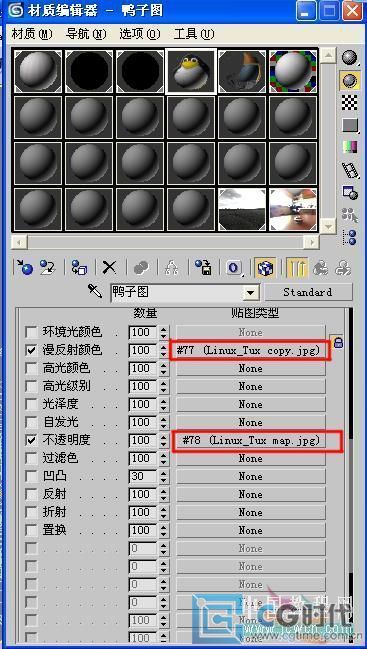The height and width of the screenshot is (649, 367).
Task: Click Assign Material to Selection icon
Action: pos(79,267)
